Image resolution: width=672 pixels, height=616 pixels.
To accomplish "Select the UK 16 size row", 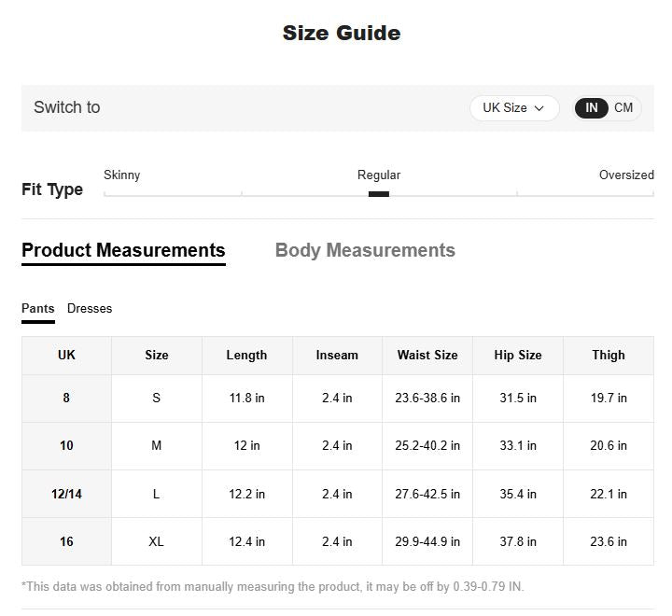I will click(66, 542).
